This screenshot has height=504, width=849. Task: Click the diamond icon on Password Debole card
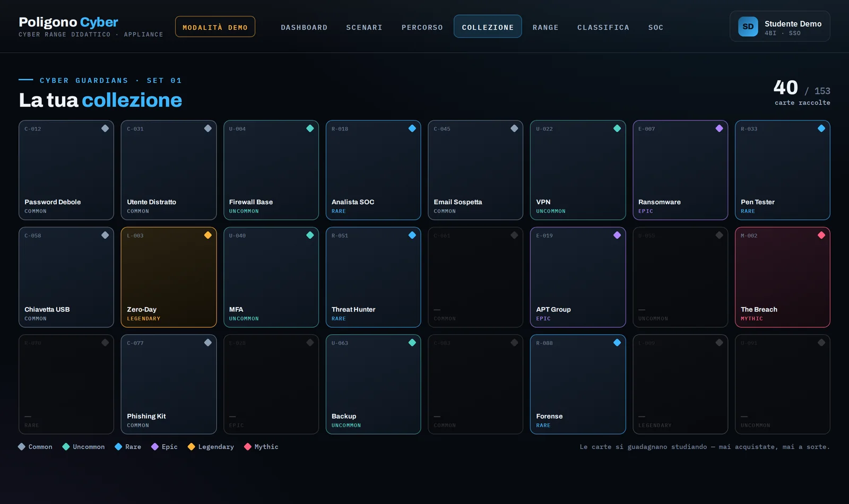(105, 128)
